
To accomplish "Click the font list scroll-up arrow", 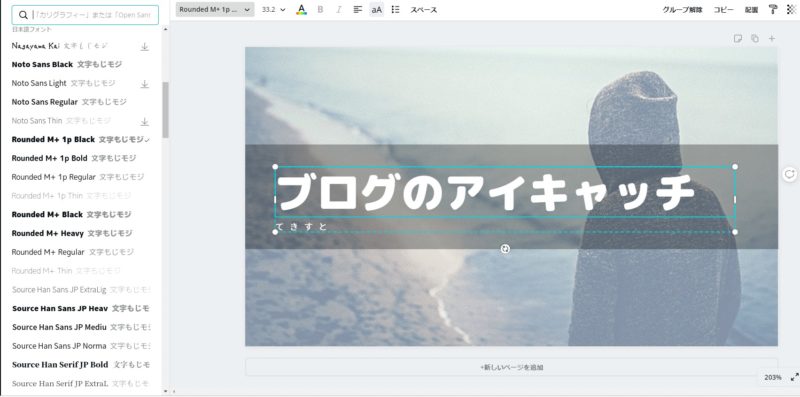I will pos(165,29).
